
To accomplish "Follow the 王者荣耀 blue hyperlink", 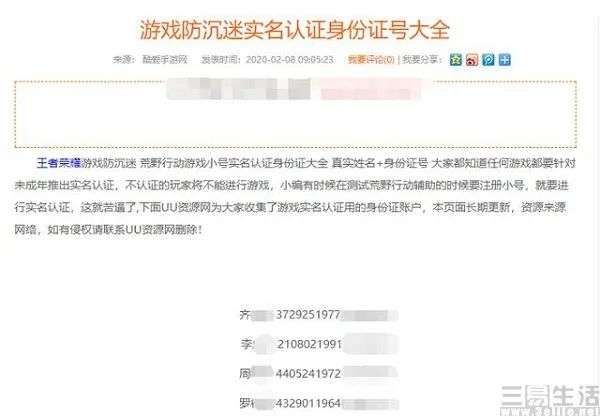I will point(59,163).
